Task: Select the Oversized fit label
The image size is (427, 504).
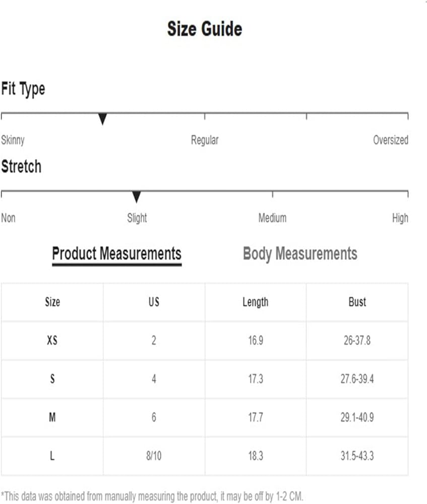Action: tap(390, 140)
